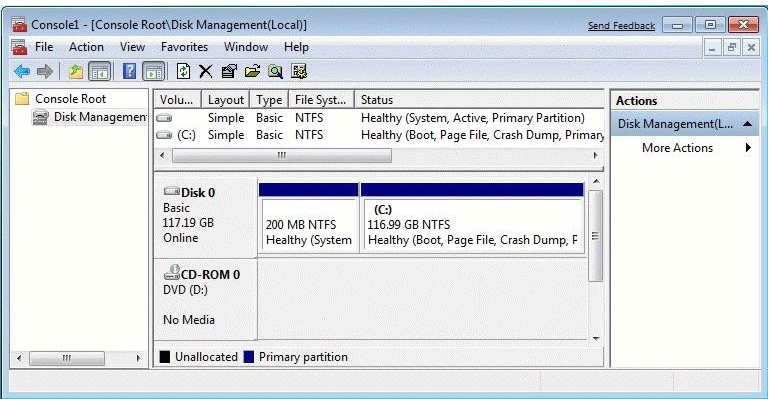This screenshot has width=771, height=401.
Task: Click the Disk 0 drive icon
Action: point(172,191)
